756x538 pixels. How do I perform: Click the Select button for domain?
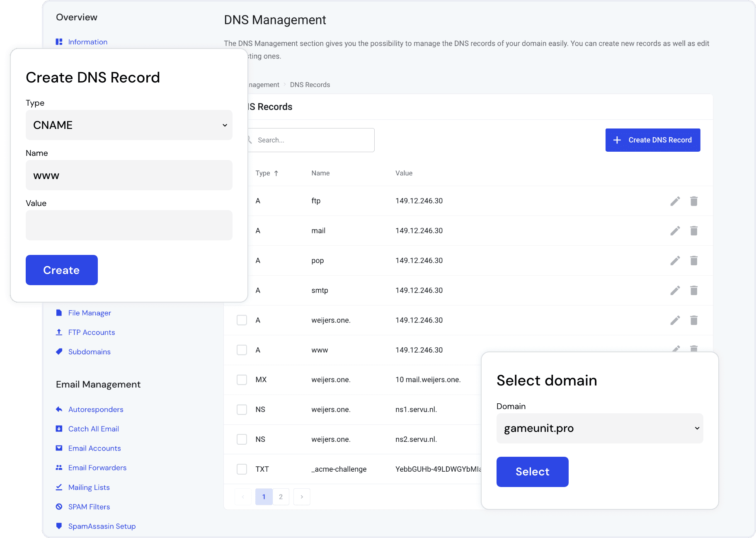pos(533,472)
